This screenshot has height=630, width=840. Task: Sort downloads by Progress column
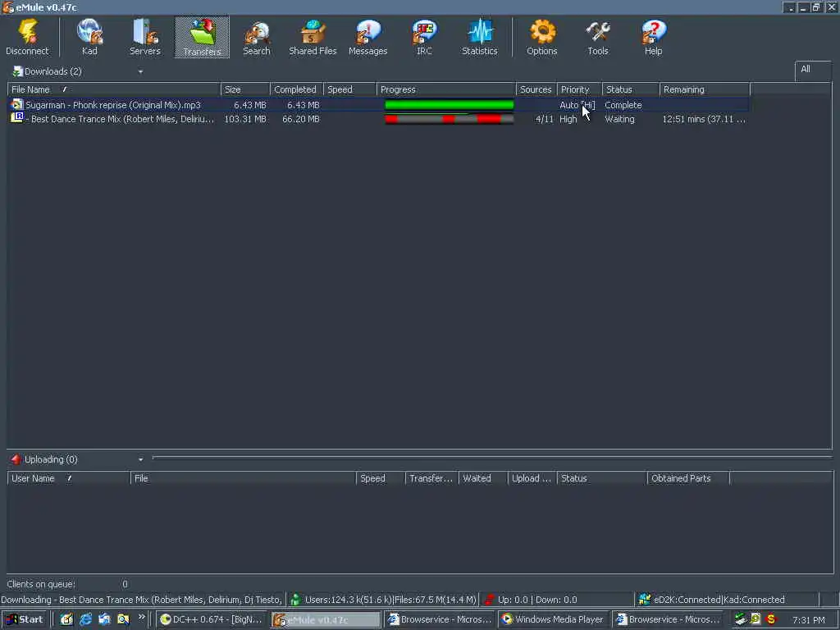click(x=446, y=89)
